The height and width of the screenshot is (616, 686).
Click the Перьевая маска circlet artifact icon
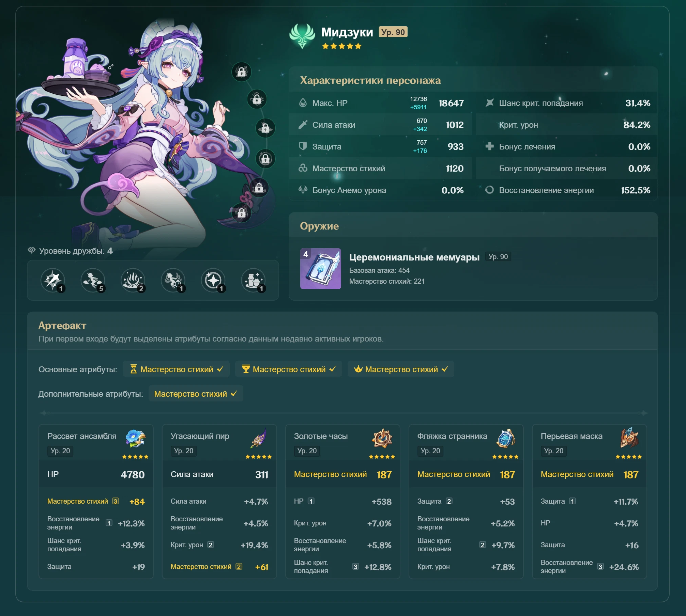[629, 438]
